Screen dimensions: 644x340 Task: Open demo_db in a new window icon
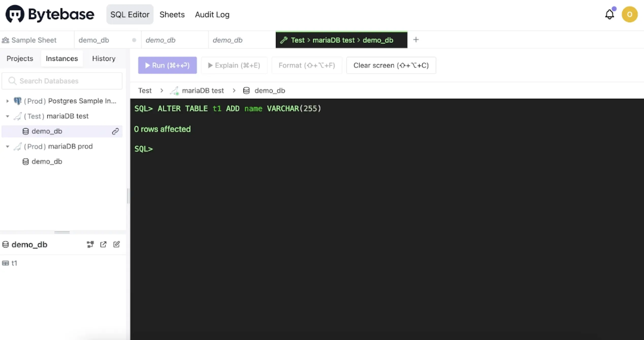point(103,244)
